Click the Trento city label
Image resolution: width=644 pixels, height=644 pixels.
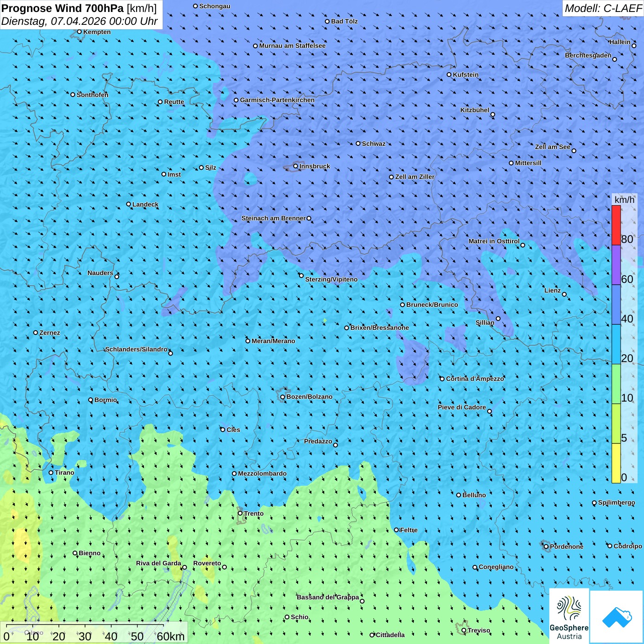coord(254,513)
